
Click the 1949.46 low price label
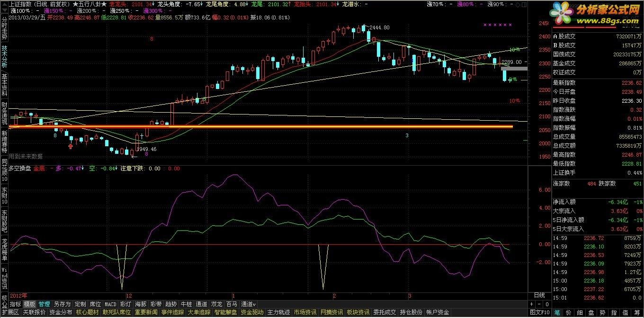(x=146, y=149)
